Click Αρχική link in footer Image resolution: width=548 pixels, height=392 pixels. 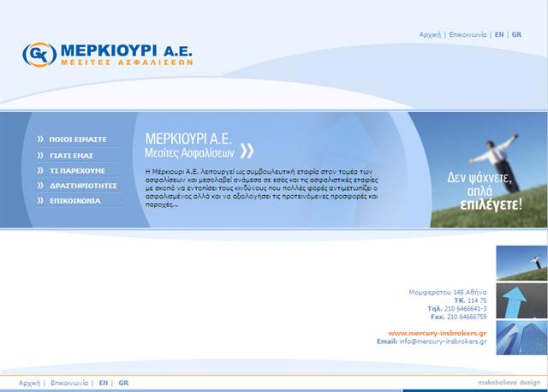pos(29,383)
